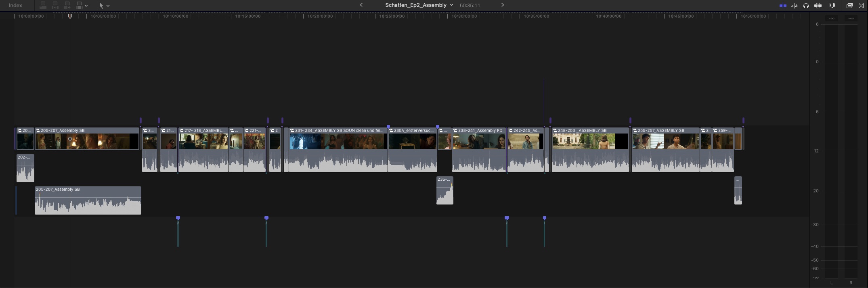Image resolution: width=868 pixels, height=288 pixels.
Task: Click the marker above 255-257_ASSEMBLY SB start
Action: click(630, 120)
